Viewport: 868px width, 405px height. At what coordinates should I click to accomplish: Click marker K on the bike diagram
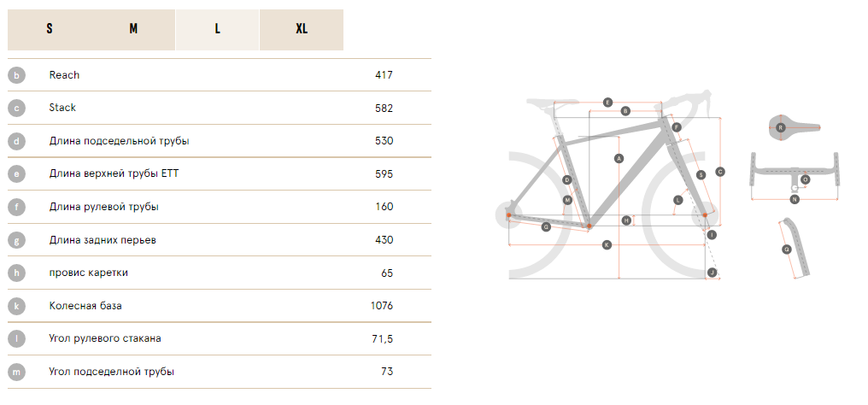(x=607, y=244)
